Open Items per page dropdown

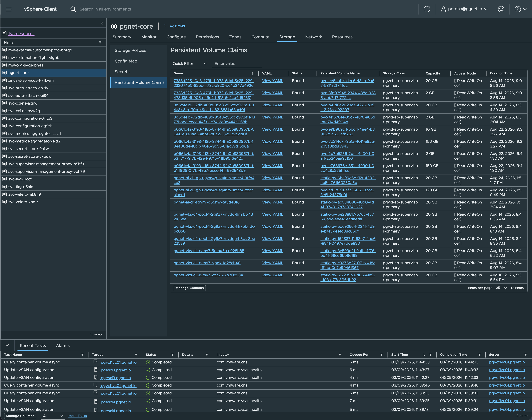point(501,288)
